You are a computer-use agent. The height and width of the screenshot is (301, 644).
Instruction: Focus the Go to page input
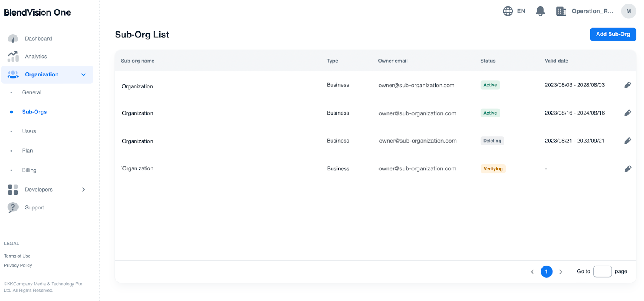tap(602, 272)
